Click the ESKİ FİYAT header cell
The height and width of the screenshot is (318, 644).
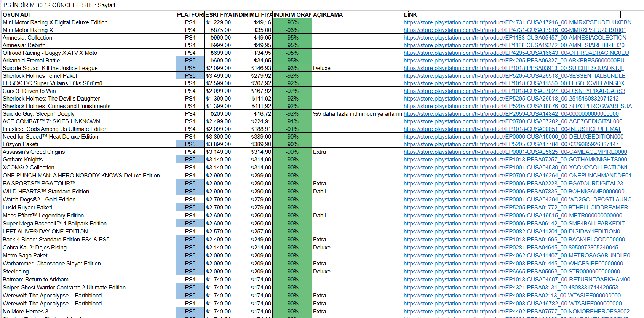pos(218,15)
